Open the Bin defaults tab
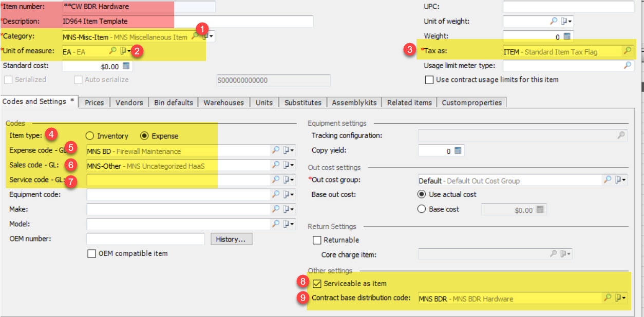Viewport: 644px width, 317px height. tap(174, 103)
